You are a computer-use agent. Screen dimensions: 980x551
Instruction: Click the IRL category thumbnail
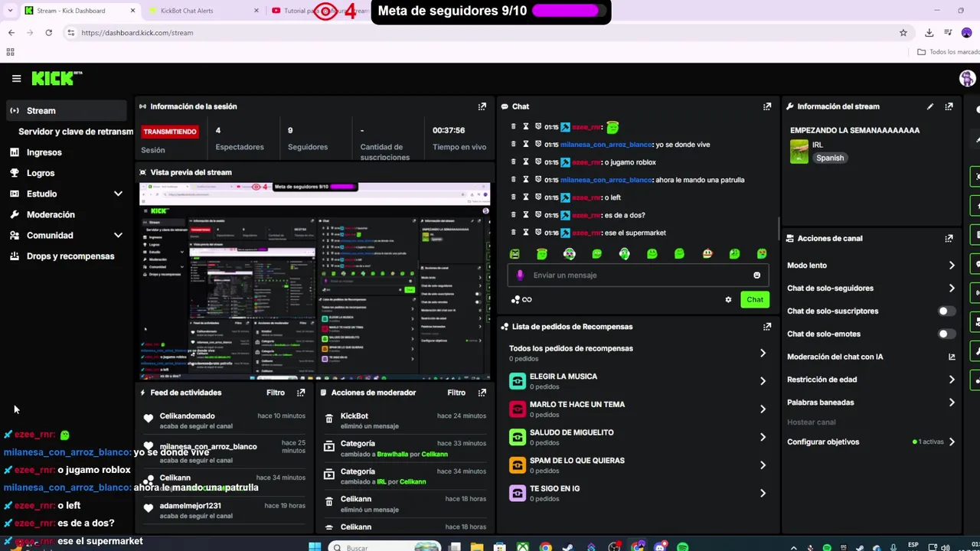(x=799, y=152)
